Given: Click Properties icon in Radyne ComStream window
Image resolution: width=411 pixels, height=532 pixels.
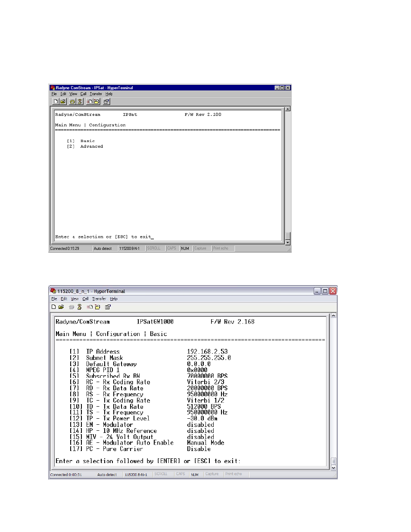Looking at the screenshot, I should [106, 102].
